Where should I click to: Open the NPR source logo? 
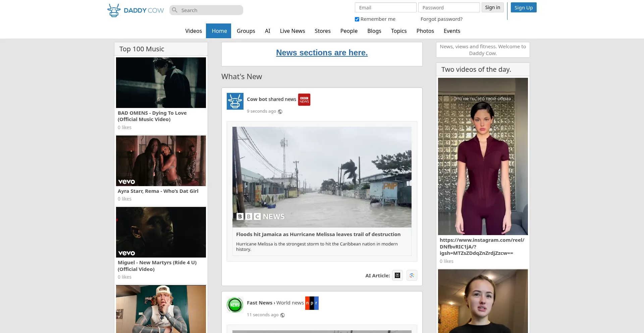click(312, 303)
